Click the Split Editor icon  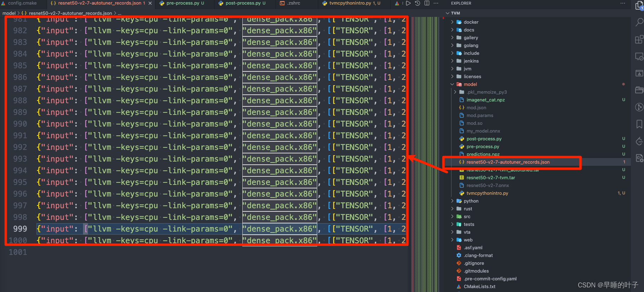[x=427, y=3]
